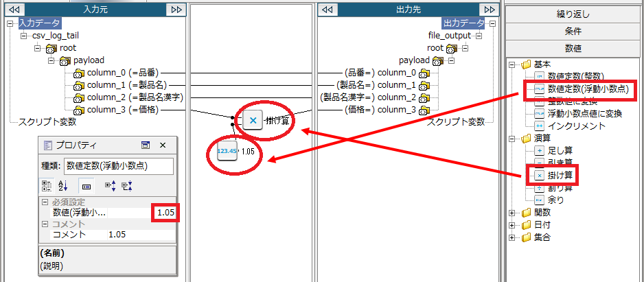Click the 余り remainder tool
This screenshot has width=644, height=282.
click(555, 200)
